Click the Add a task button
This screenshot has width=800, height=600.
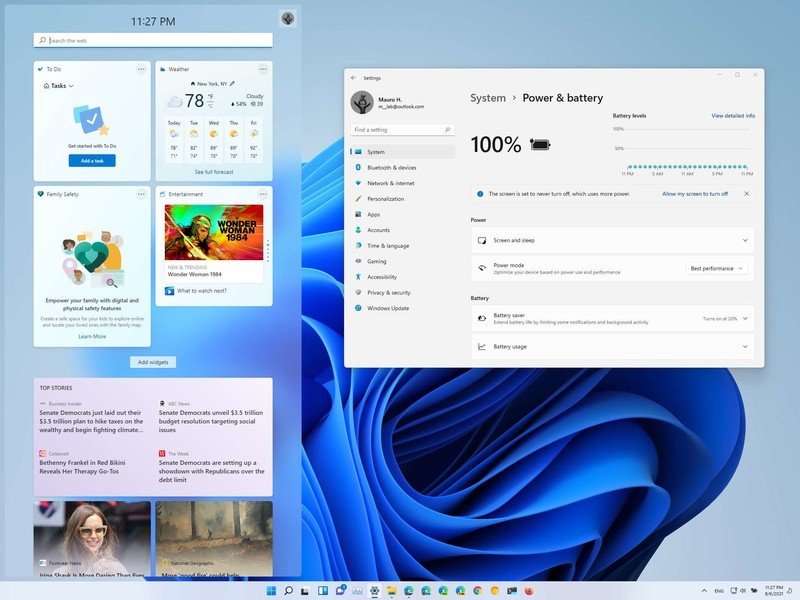click(92, 161)
